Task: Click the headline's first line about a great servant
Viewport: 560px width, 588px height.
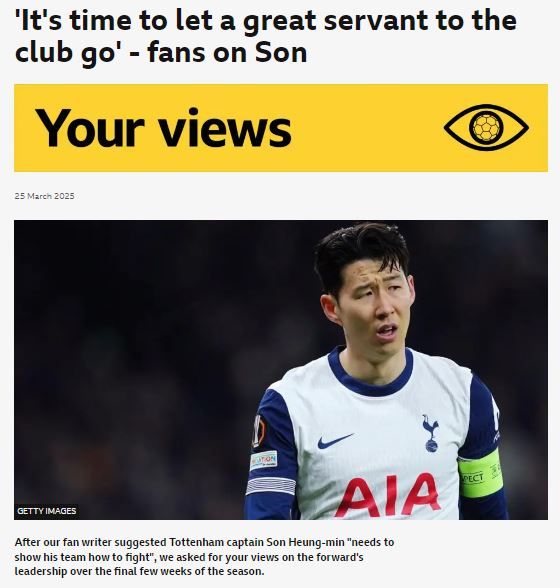Action: [x=266, y=21]
